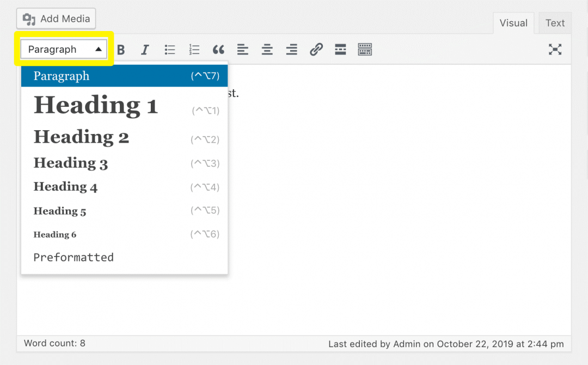
Task: Toggle italic formatting
Action: click(x=145, y=49)
